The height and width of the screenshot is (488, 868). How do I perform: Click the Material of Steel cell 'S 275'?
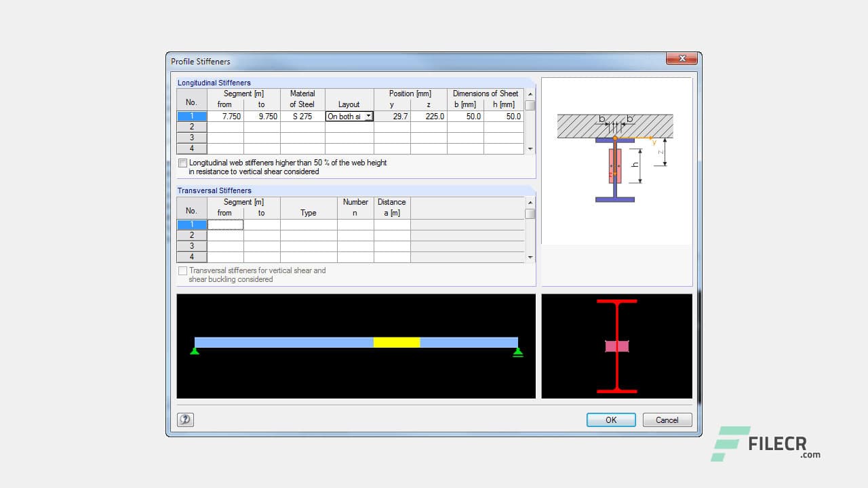(x=302, y=117)
